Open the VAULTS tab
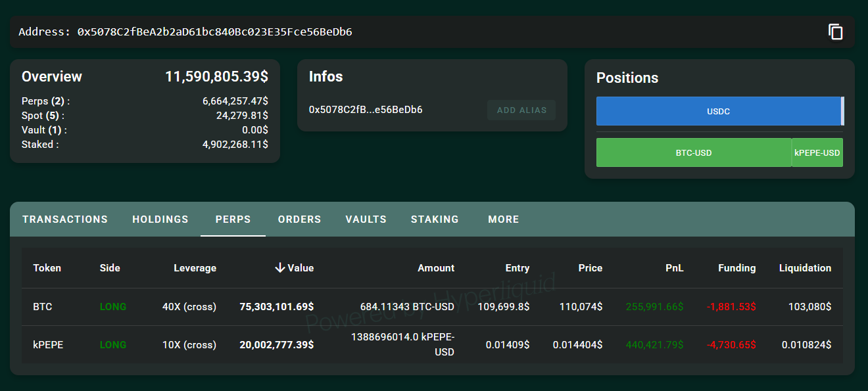The image size is (868, 391). [x=366, y=219]
